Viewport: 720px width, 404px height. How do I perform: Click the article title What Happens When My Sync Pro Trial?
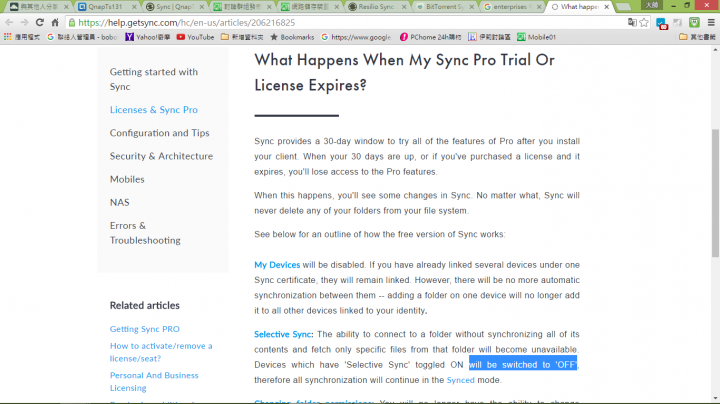405,72
